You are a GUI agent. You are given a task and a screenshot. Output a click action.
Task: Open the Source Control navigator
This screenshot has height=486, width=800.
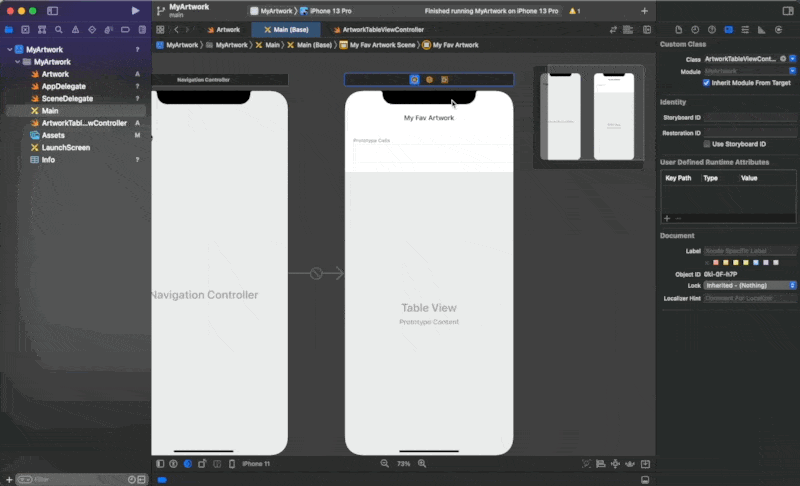pos(26,30)
